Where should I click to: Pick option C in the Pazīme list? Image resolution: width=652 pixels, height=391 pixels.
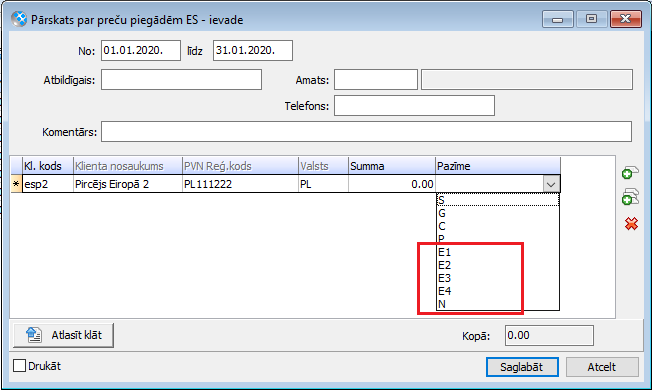(498, 226)
